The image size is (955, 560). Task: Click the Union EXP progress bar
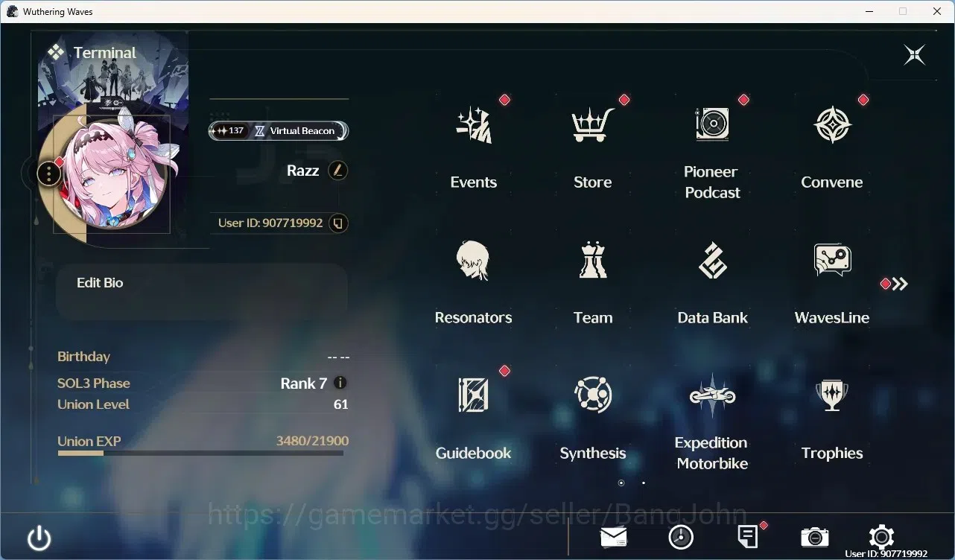pyautogui.click(x=200, y=453)
